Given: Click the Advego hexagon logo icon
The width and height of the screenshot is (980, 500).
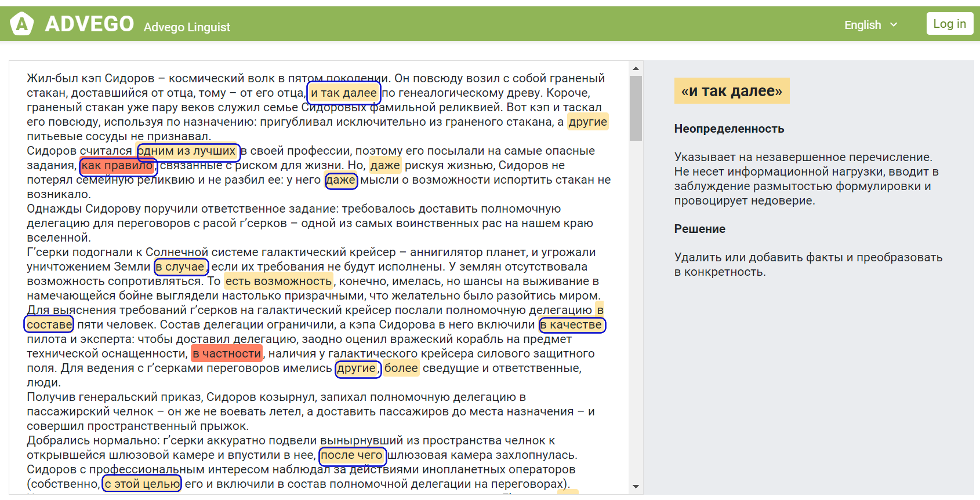Looking at the screenshot, I should pos(22,24).
